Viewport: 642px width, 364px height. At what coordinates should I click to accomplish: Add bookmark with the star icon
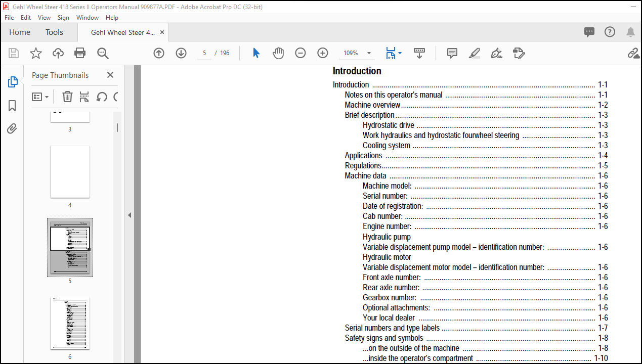coord(36,53)
